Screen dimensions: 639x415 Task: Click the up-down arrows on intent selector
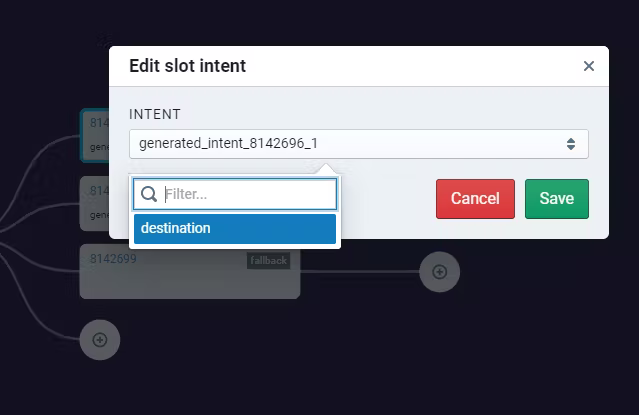point(571,144)
